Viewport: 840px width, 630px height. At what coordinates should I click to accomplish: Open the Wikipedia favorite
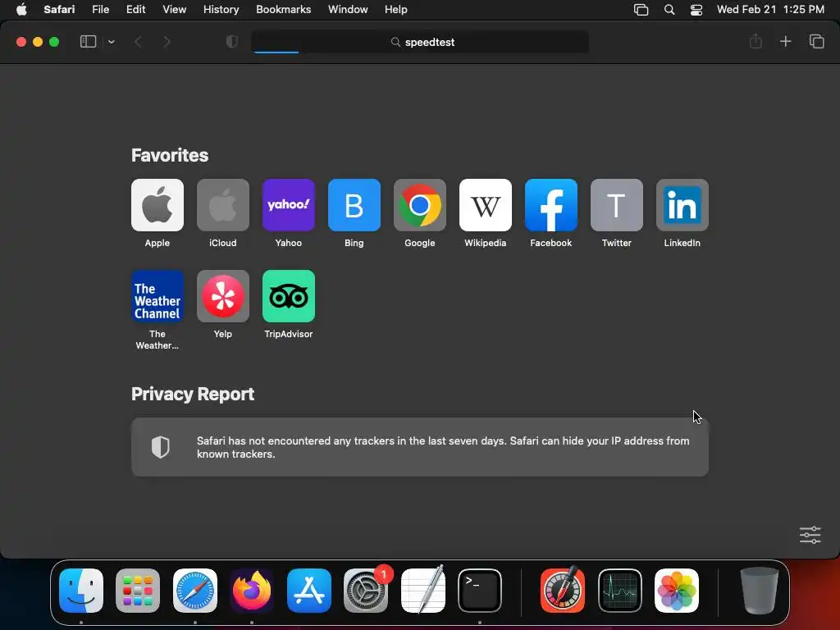click(x=486, y=205)
